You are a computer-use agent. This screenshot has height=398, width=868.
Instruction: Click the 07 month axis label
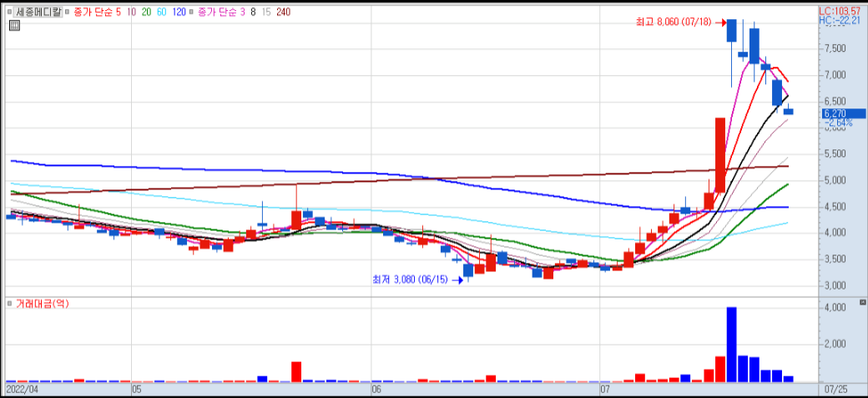click(606, 390)
